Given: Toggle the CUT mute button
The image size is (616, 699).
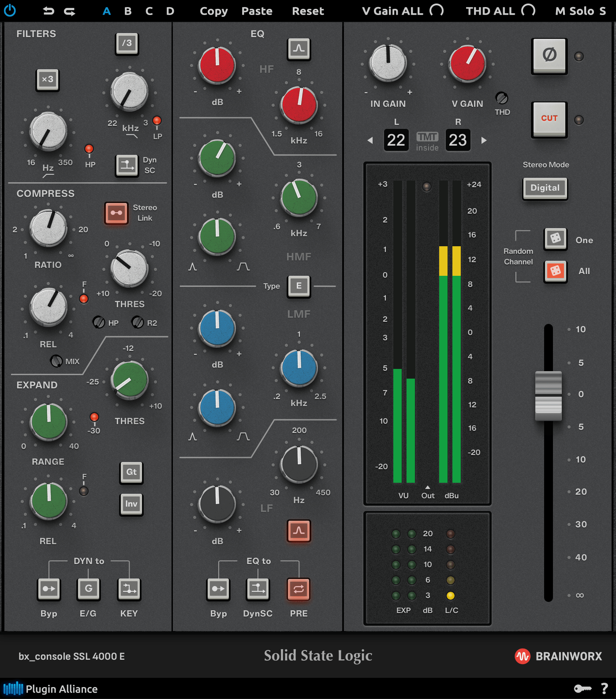Looking at the screenshot, I should (549, 119).
